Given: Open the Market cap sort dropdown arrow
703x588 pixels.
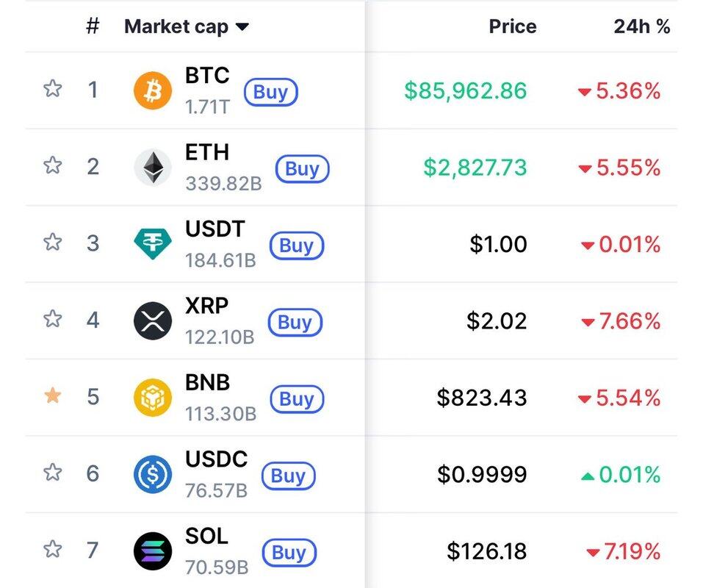Looking at the screenshot, I should [x=242, y=27].
